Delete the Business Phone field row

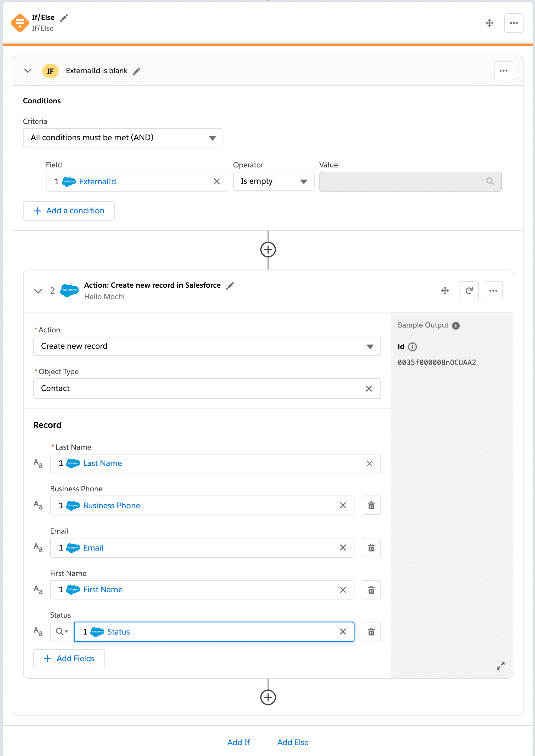click(371, 506)
